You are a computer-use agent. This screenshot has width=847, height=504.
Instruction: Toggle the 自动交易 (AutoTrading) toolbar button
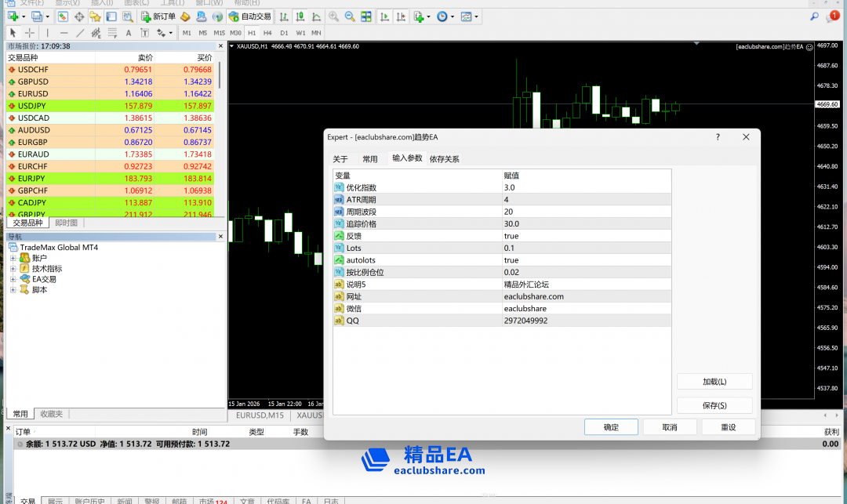[x=250, y=16]
